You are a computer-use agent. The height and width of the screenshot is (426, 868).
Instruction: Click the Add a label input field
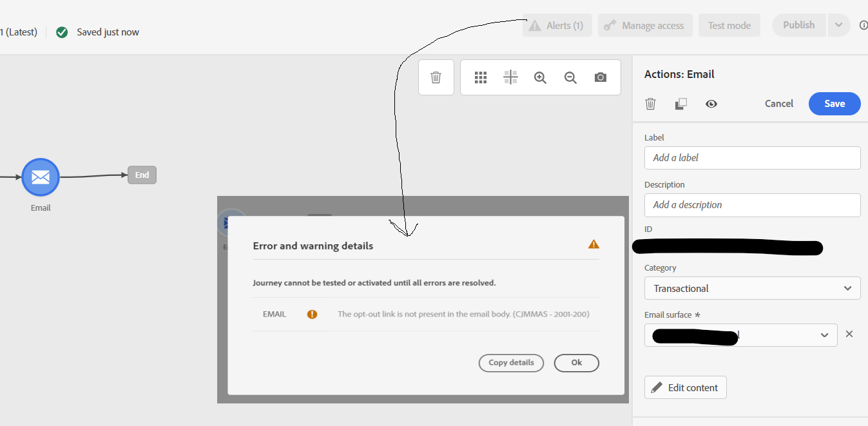(752, 158)
